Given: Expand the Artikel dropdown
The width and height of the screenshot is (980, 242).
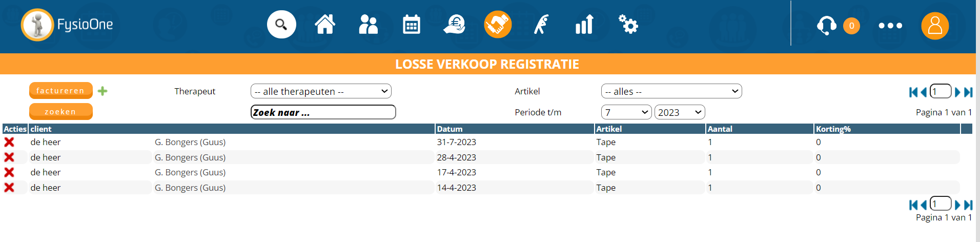Looking at the screenshot, I should tap(671, 91).
